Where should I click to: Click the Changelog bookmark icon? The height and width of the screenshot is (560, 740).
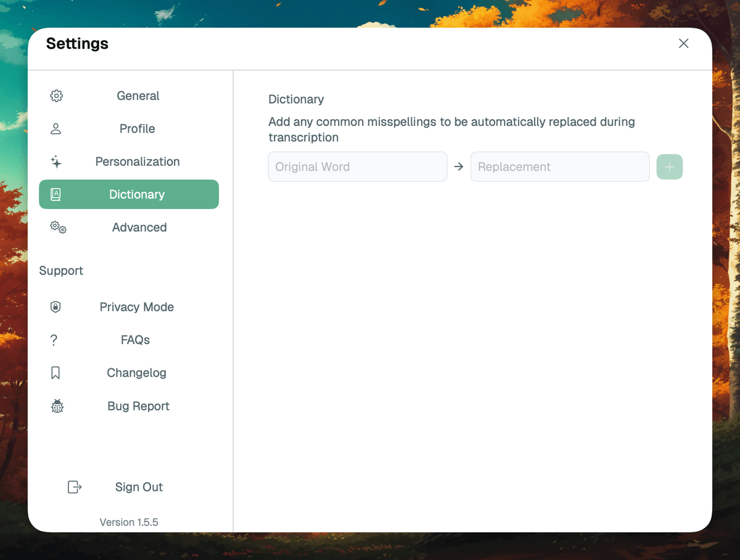[x=55, y=373]
